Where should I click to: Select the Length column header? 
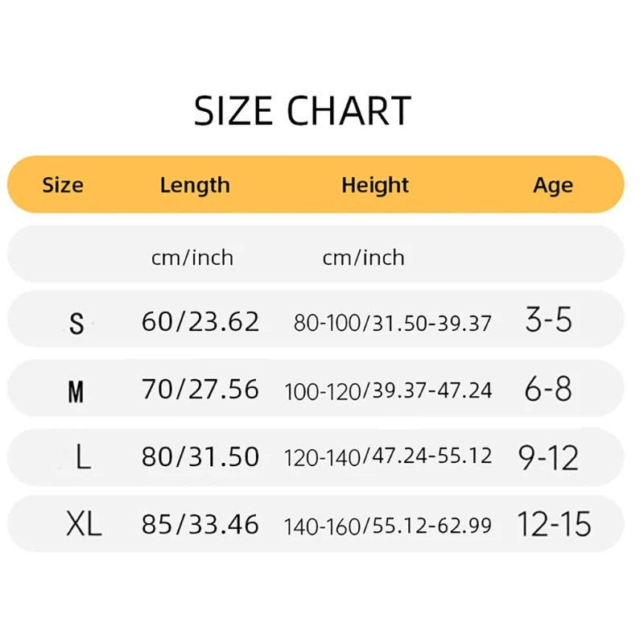195,185
